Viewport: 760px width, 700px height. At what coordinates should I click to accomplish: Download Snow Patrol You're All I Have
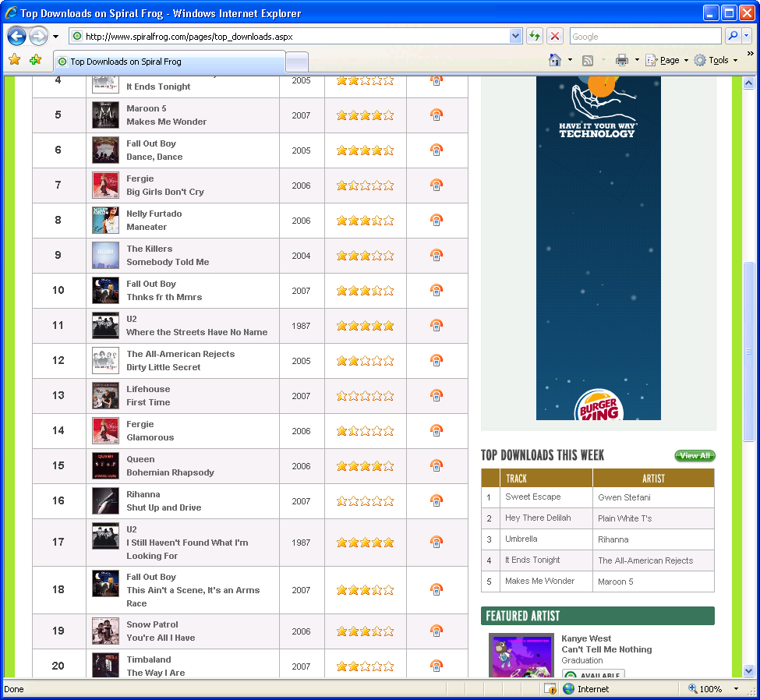click(437, 631)
